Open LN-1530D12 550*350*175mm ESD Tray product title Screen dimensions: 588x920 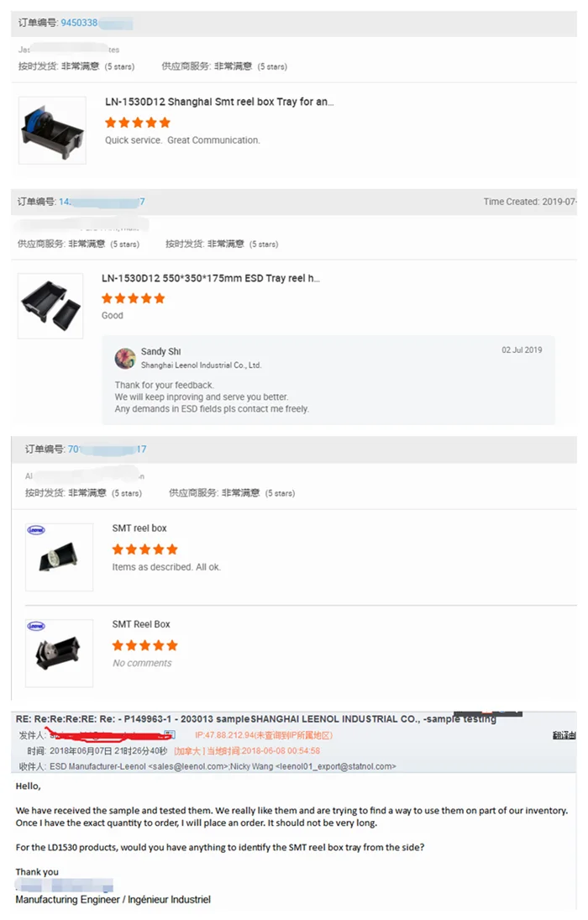point(211,279)
